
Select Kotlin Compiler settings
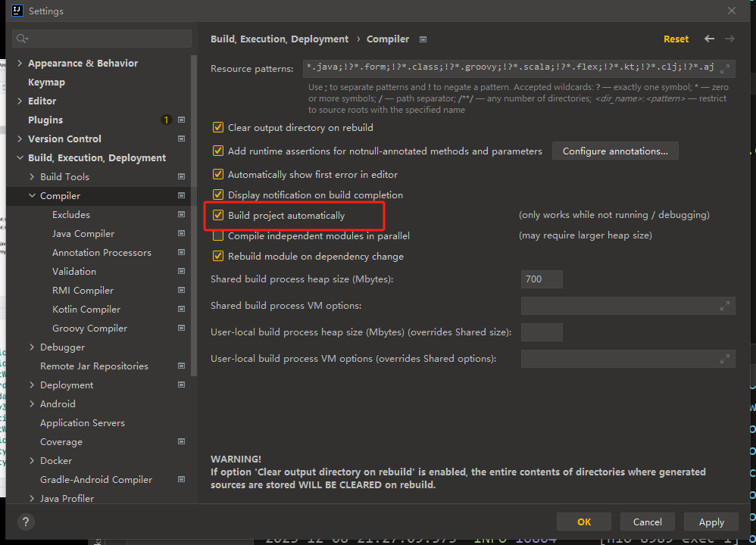[x=86, y=310]
